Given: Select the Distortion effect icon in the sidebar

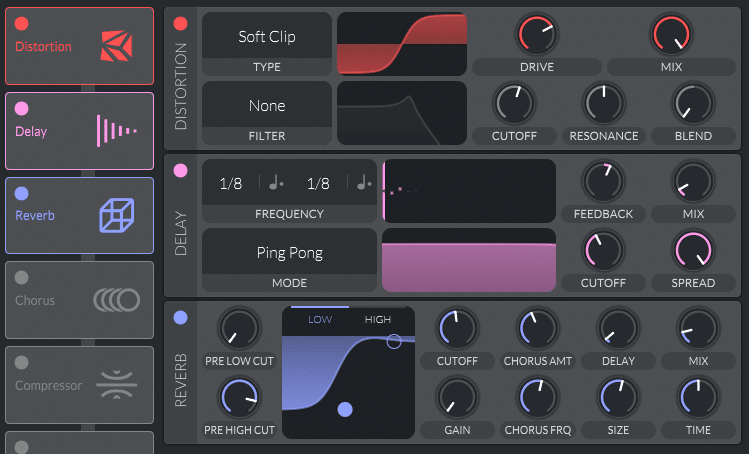Looking at the screenshot, I should click(x=116, y=46).
